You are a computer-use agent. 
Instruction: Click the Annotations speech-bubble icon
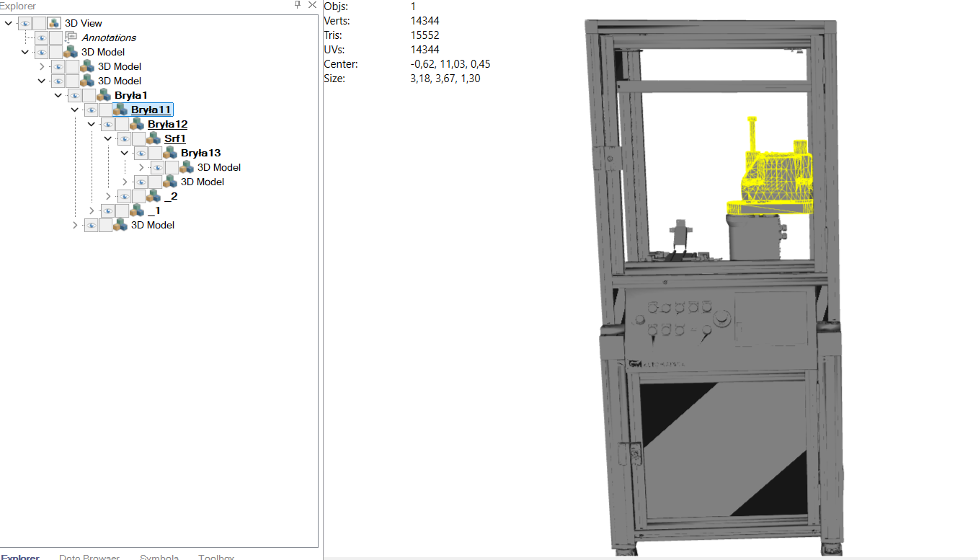coord(71,37)
